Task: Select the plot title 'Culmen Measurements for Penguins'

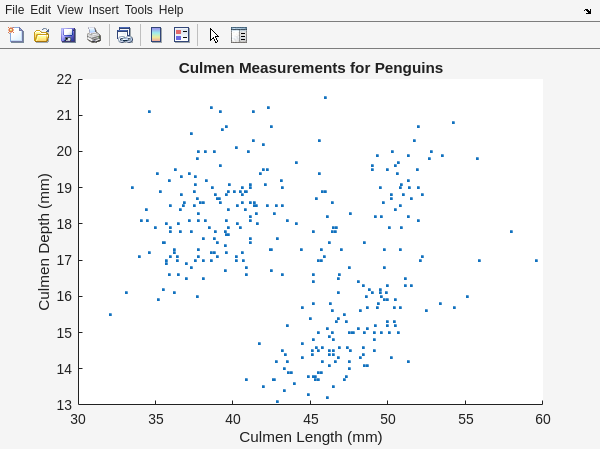Action: pos(310,68)
